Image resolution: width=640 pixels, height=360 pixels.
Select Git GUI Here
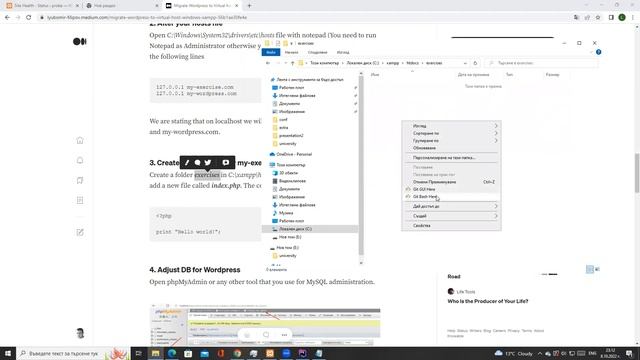tap(451, 189)
